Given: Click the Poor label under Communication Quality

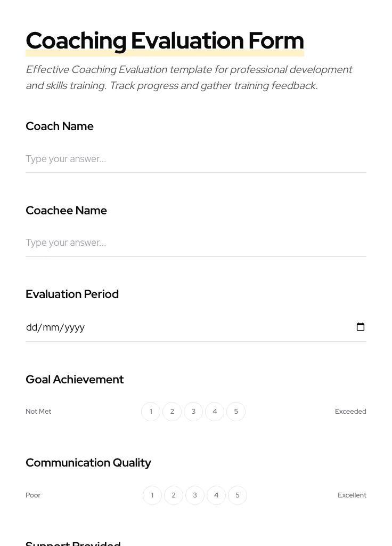Looking at the screenshot, I should (33, 495).
